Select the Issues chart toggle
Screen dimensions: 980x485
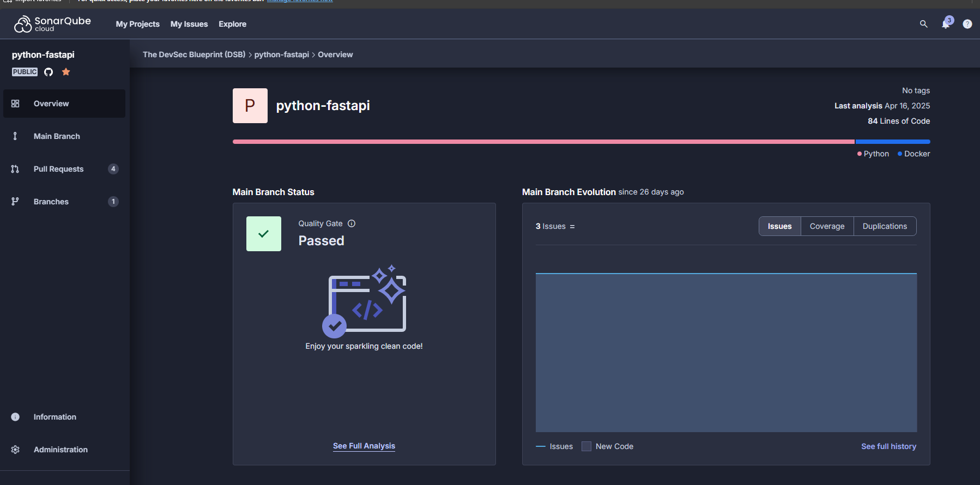(779, 226)
